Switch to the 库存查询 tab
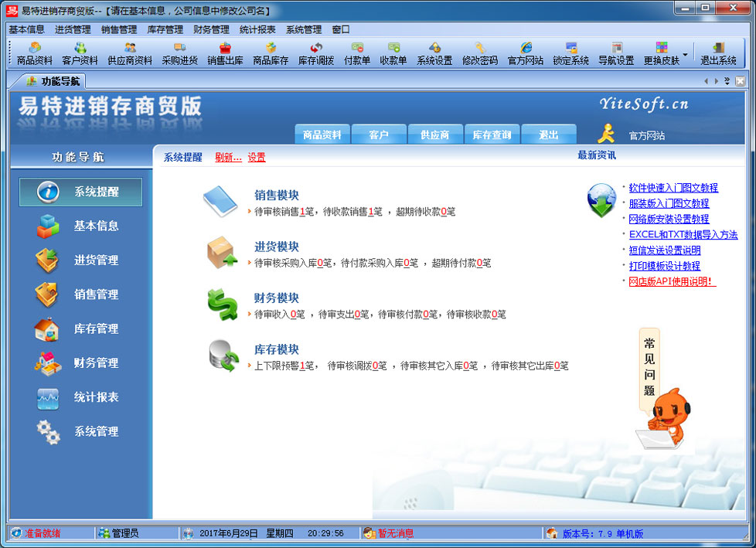Viewport: 756px width, 548px height. [492, 134]
